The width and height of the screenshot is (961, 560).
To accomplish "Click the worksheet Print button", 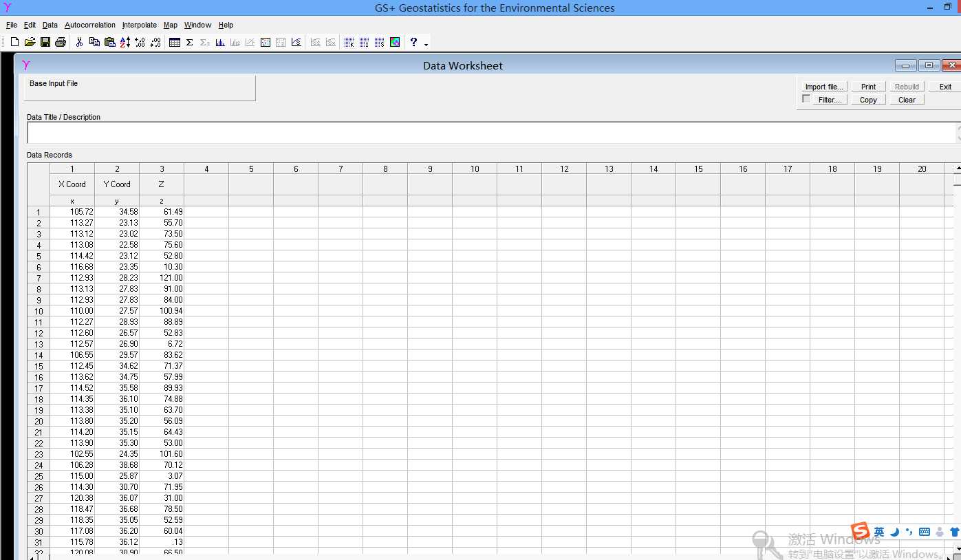I will [x=868, y=87].
